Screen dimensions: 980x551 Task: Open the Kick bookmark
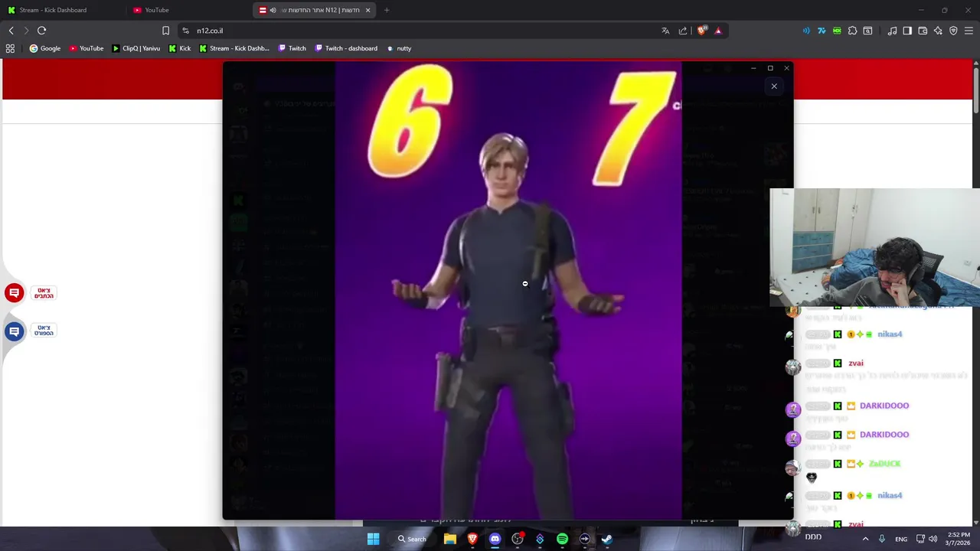click(180, 48)
